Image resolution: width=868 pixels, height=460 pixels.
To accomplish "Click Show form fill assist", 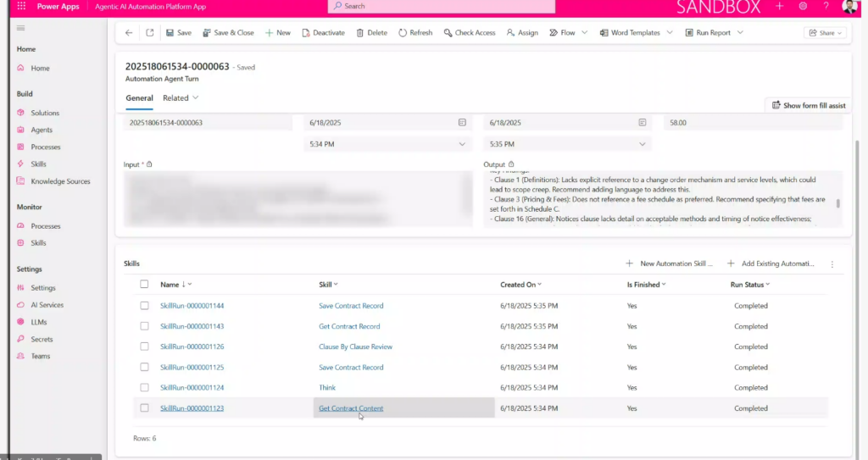I will pyautogui.click(x=808, y=105).
